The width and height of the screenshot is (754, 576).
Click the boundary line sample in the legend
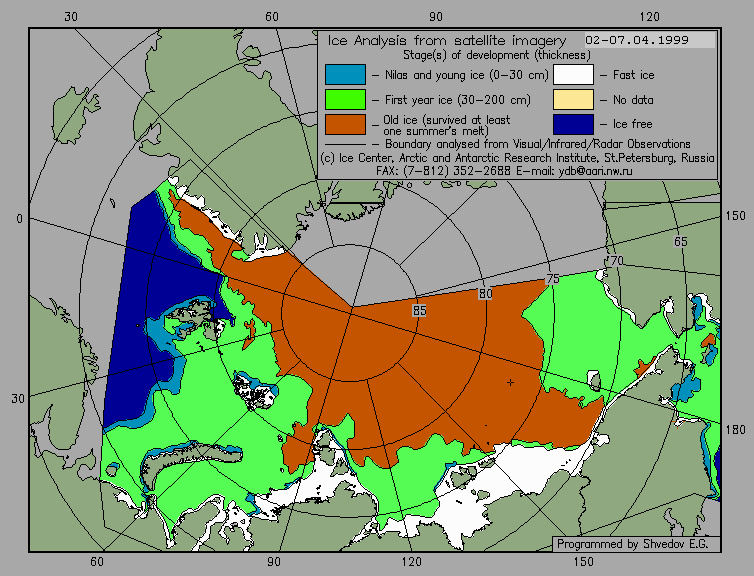[345, 144]
